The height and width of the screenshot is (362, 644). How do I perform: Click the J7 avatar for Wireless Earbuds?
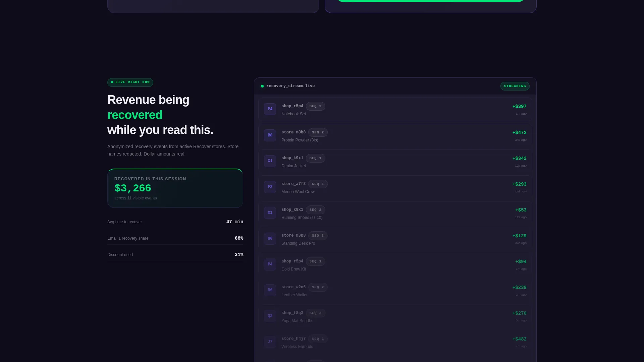pyautogui.click(x=270, y=342)
